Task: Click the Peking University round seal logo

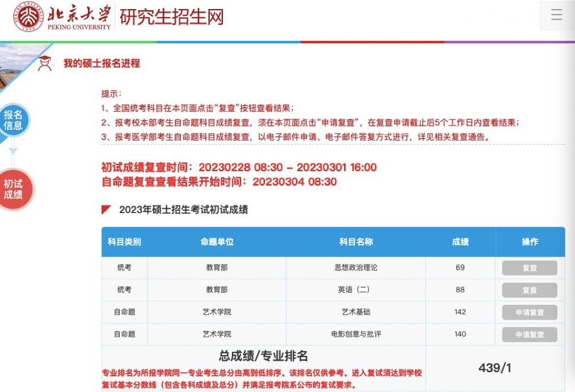Action: pyautogui.click(x=28, y=16)
